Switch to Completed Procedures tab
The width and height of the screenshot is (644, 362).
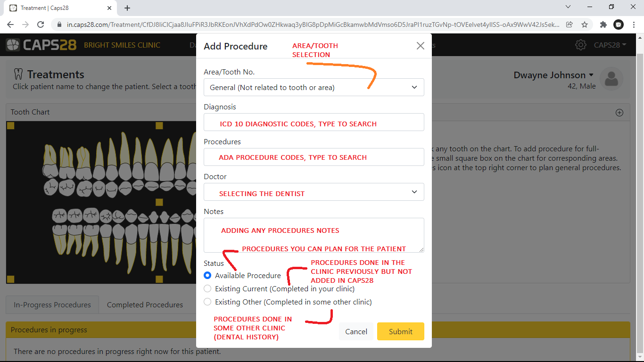[x=145, y=304]
